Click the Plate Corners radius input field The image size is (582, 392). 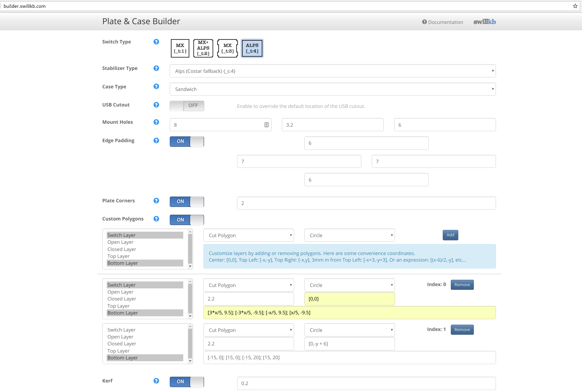pos(366,203)
